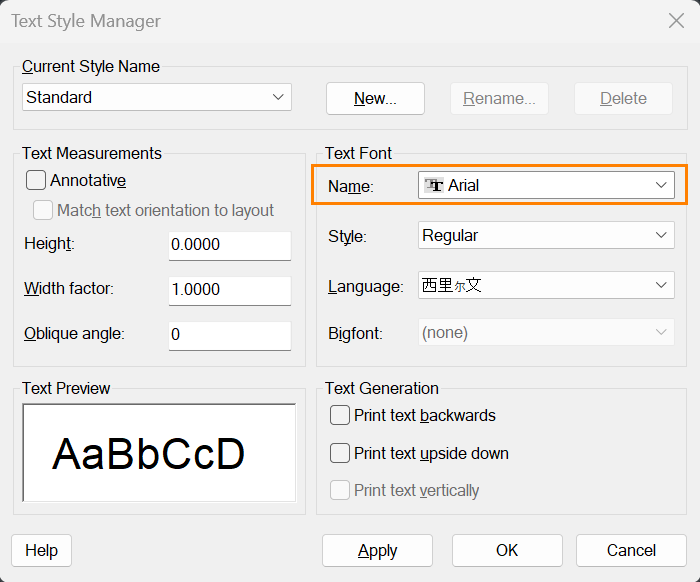
Task: Close the Text Style Manager dialog
Action: click(676, 21)
